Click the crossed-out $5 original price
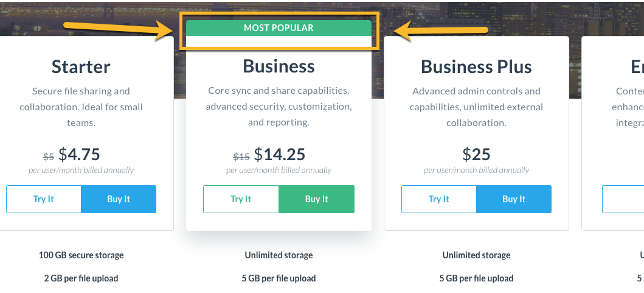Viewport: 644px width, 293px height. pos(49,157)
